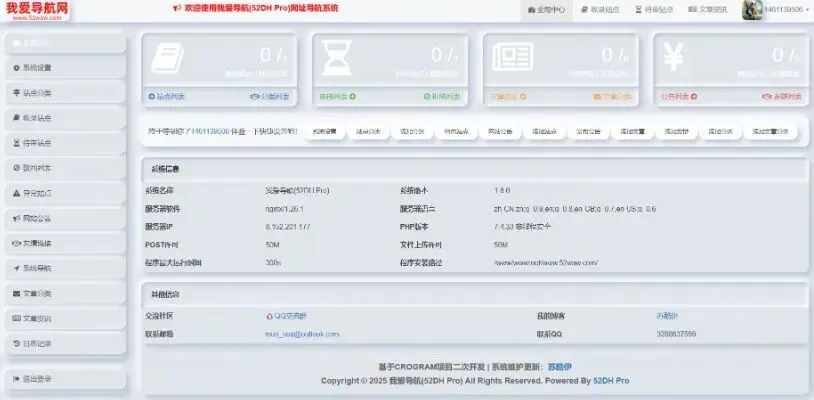Open the sidebar item with the paper-plane icon
The width and height of the screenshot is (814, 400).
tap(65, 268)
